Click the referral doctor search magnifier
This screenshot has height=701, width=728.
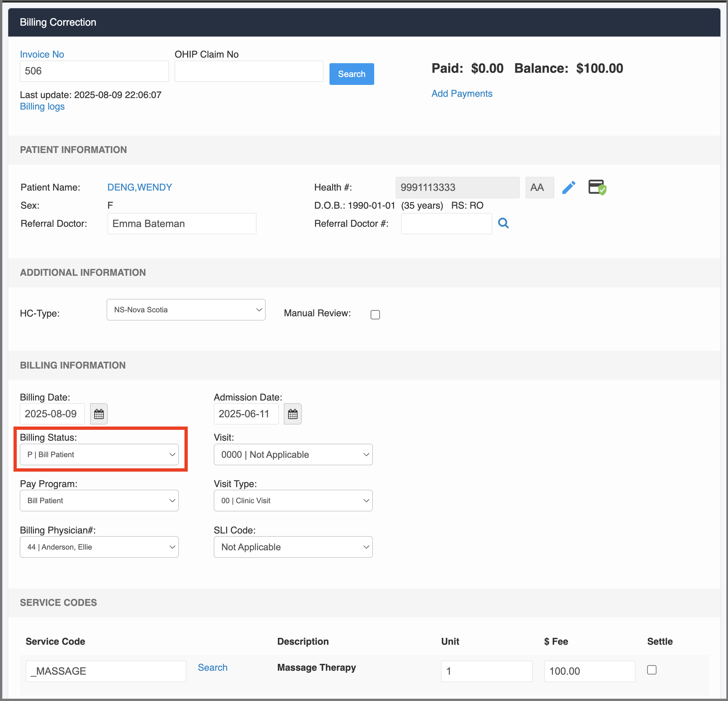point(503,223)
